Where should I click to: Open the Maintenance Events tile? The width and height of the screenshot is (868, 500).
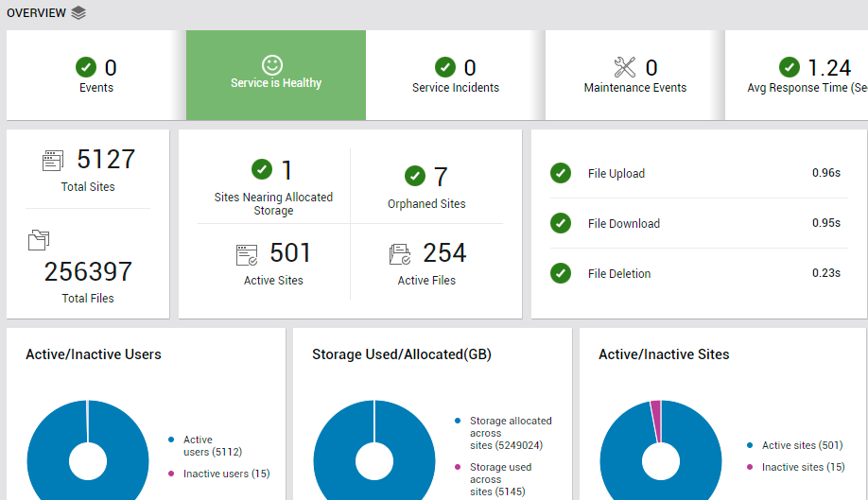pyautogui.click(x=635, y=76)
